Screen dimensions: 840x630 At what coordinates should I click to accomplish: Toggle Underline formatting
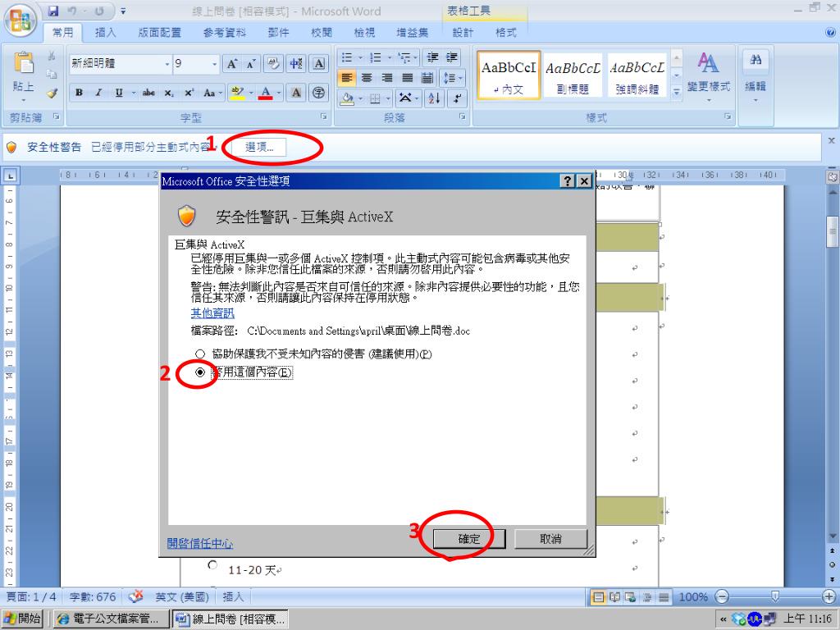coord(118,93)
